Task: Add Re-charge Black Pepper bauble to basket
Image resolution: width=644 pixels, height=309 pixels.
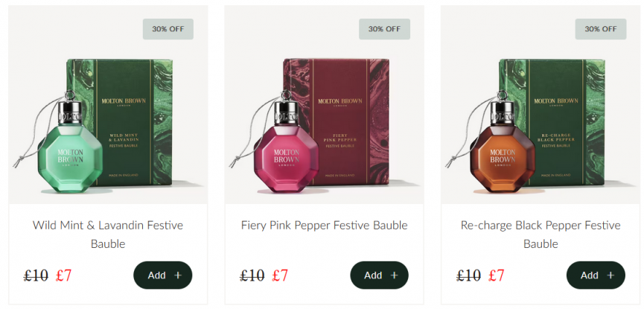Action: click(x=596, y=275)
